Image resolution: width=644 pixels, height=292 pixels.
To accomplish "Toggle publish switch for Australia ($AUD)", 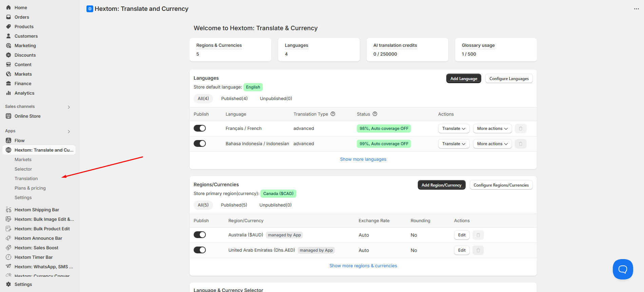I will [x=200, y=235].
